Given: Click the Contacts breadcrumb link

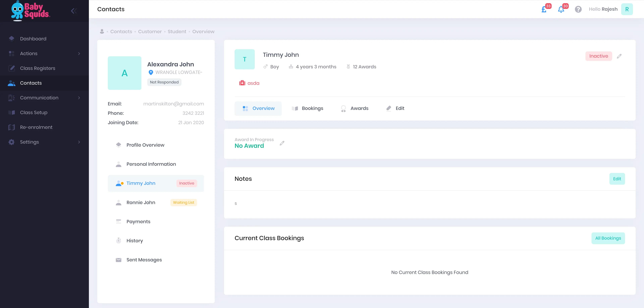Looking at the screenshot, I should [x=121, y=32].
